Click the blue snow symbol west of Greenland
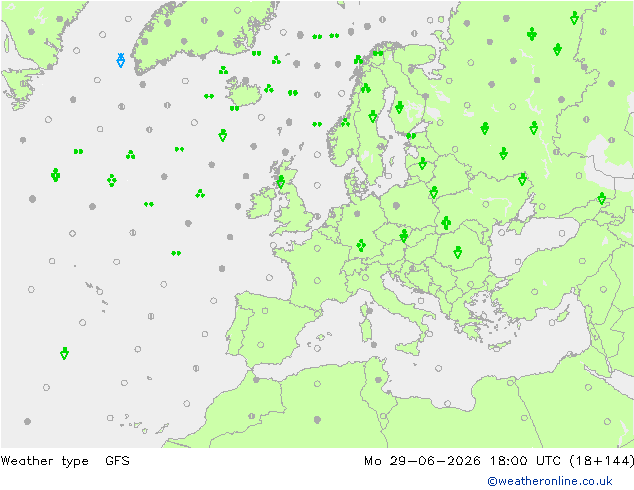This screenshot has height=490, width=634. click(120, 60)
